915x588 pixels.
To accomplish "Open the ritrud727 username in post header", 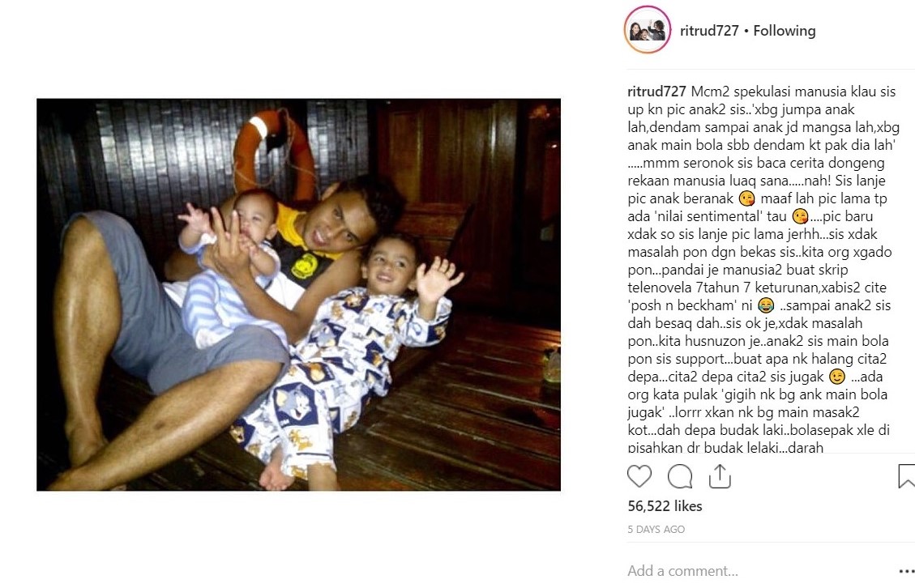I will point(709,31).
